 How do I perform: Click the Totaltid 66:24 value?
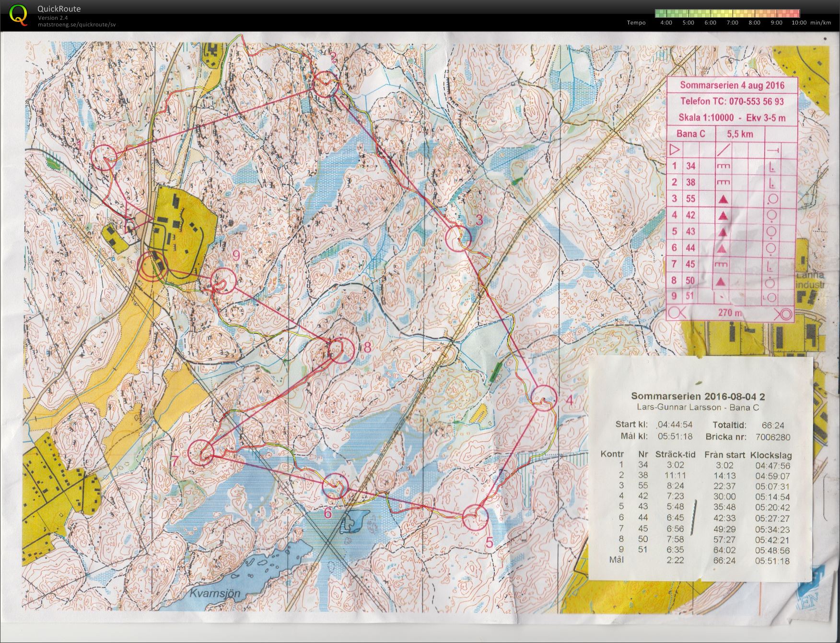(772, 425)
